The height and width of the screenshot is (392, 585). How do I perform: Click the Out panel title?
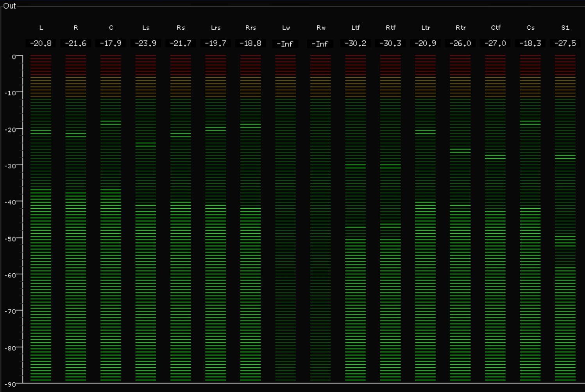point(9,6)
